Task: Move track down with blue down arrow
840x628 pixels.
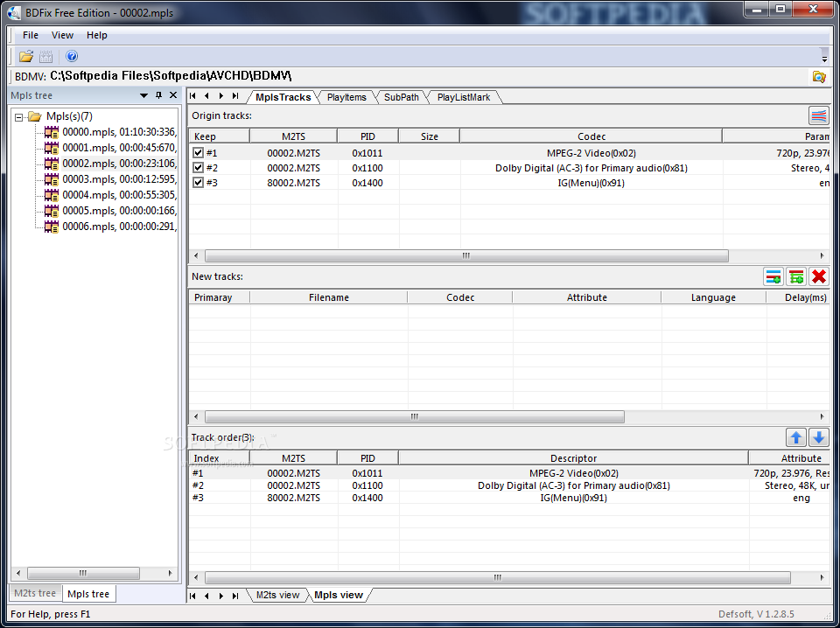Action: (819, 437)
